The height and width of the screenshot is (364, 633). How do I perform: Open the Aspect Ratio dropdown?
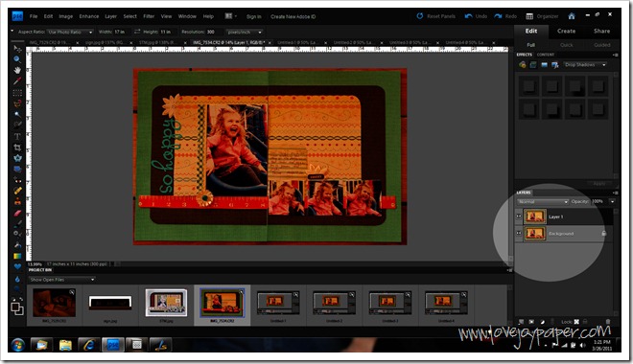(x=70, y=32)
